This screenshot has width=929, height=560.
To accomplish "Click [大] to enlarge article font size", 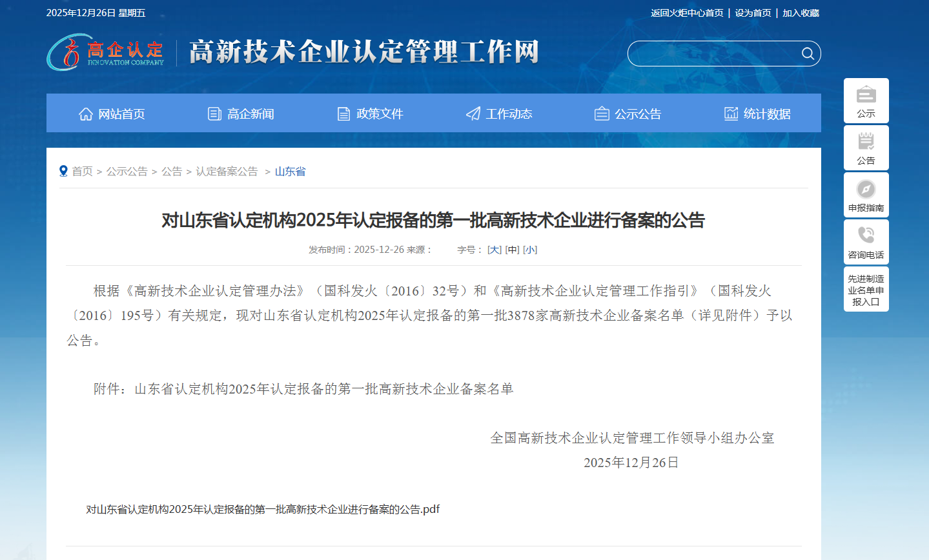I will click(x=494, y=250).
